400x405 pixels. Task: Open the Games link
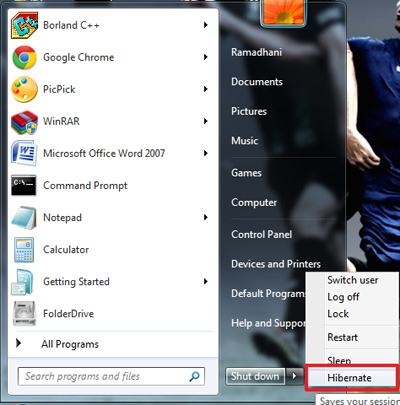(x=246, y=173)
